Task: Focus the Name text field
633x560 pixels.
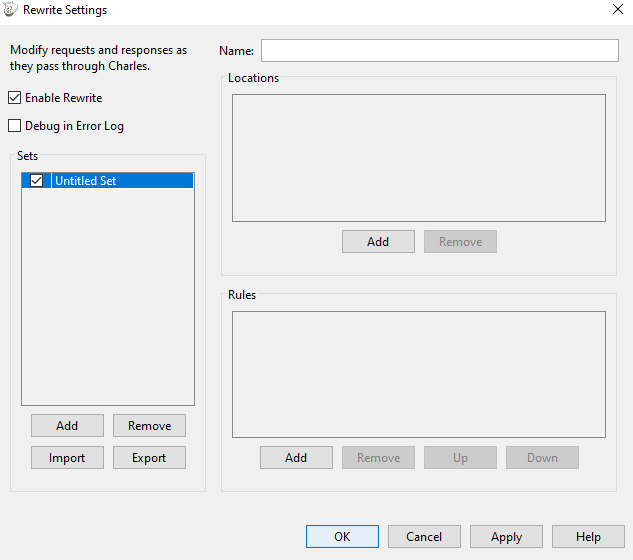Action: click(x=439, y=50)
